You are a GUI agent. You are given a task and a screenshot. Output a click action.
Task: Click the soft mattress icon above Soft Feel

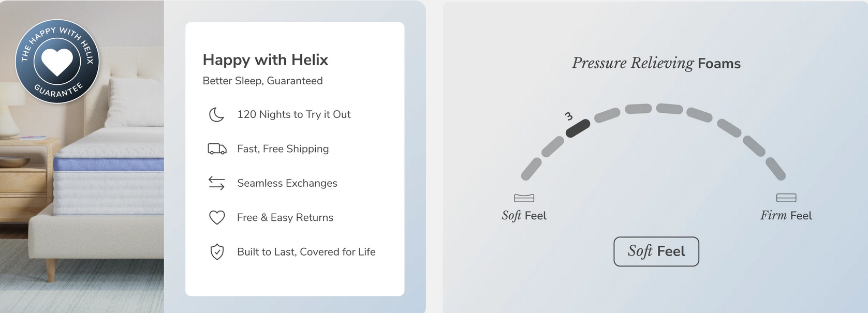524,198
